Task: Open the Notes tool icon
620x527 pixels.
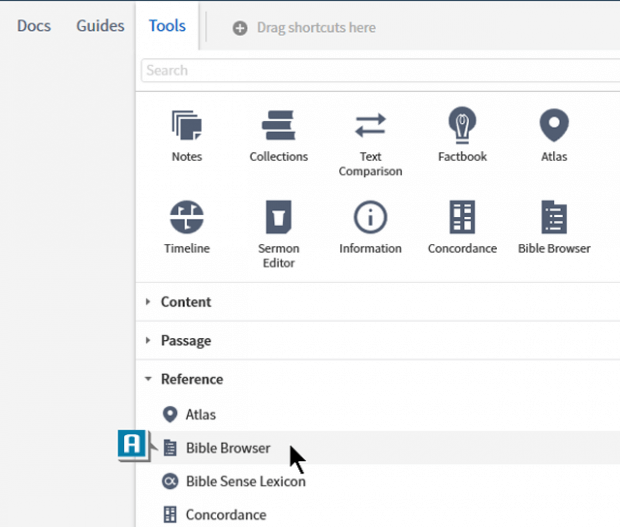Action: 186,127
